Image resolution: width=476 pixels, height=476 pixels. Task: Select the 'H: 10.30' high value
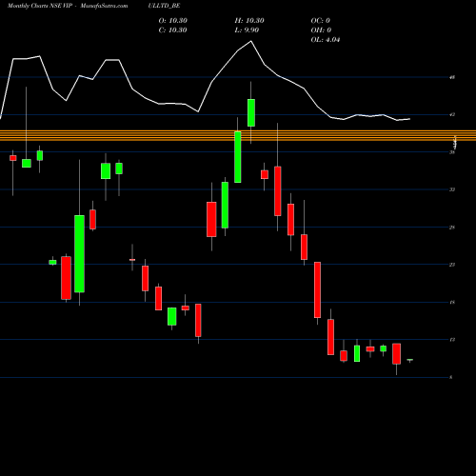point(249,21)
